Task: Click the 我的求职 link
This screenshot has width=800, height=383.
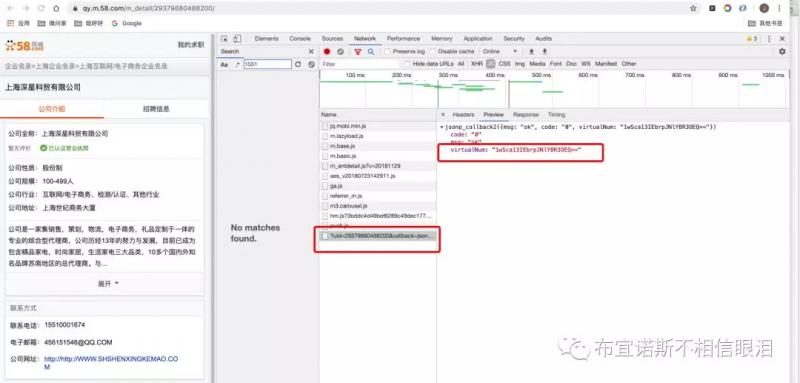Action: point(190,45)
